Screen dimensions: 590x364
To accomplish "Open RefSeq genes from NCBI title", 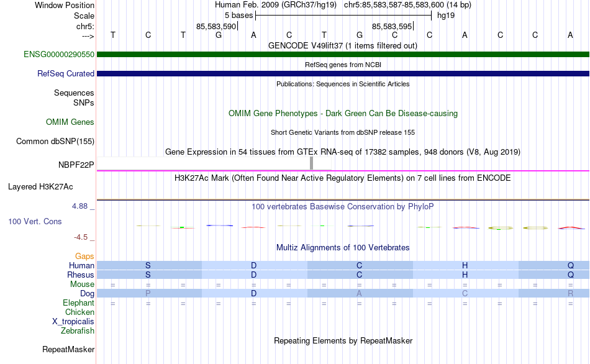I will 343,65.
